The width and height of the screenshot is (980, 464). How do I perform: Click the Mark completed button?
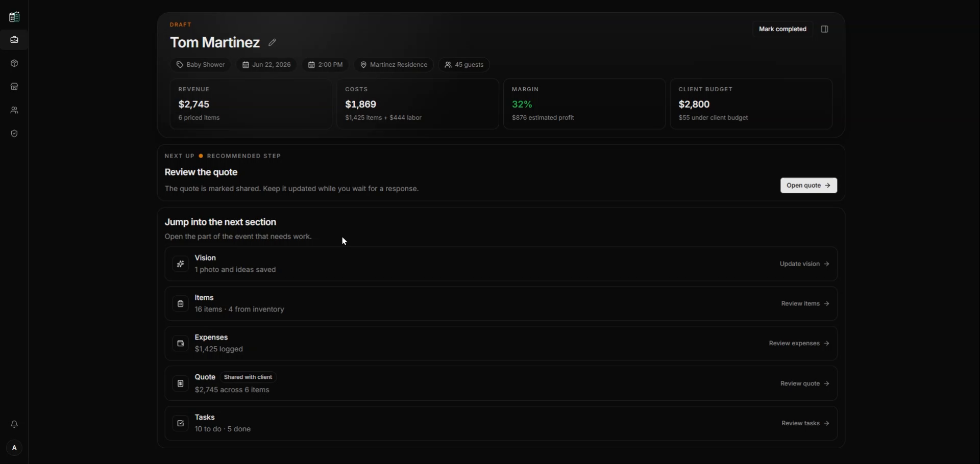coord(782,29)
